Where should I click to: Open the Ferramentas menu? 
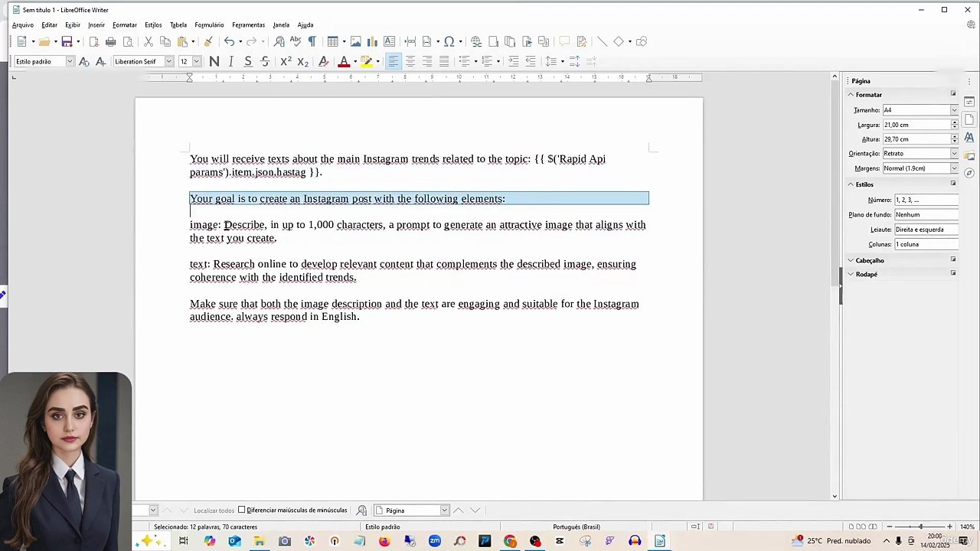click(x=248, y=24)
